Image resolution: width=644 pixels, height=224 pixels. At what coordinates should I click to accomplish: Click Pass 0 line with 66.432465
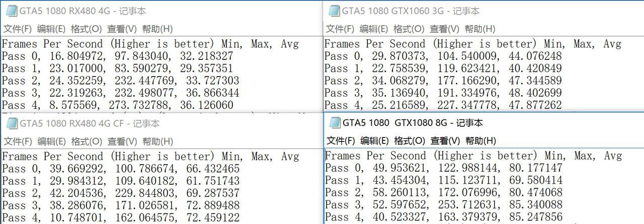(121, 169)
